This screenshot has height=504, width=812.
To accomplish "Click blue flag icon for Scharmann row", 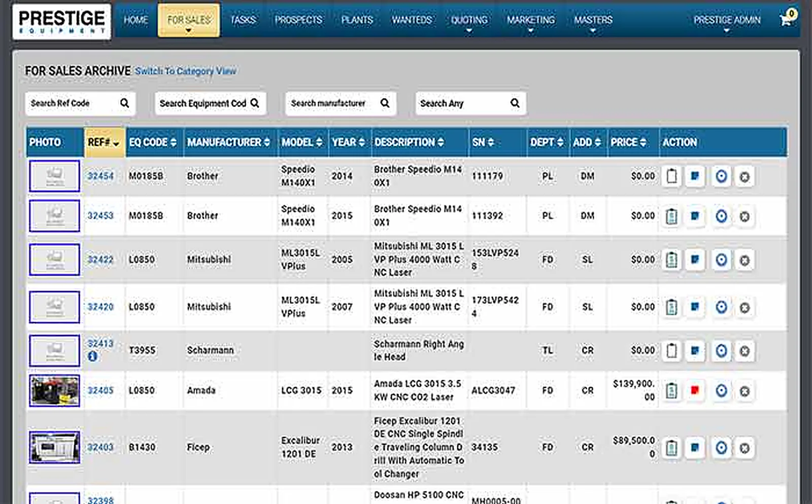I will 695,350.
